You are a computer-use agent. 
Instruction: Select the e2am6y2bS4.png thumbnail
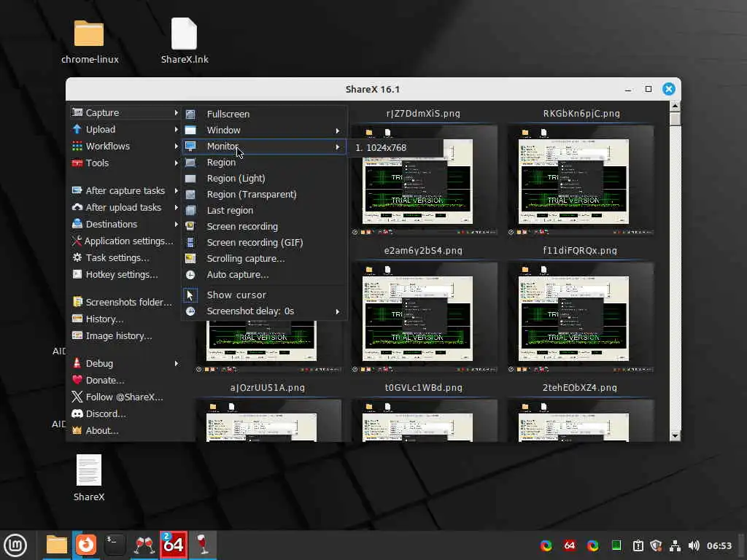pyautogui.click(x=425, y=318)
